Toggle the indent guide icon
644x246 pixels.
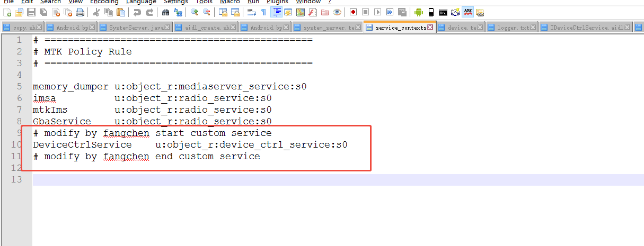coord(276,12)
